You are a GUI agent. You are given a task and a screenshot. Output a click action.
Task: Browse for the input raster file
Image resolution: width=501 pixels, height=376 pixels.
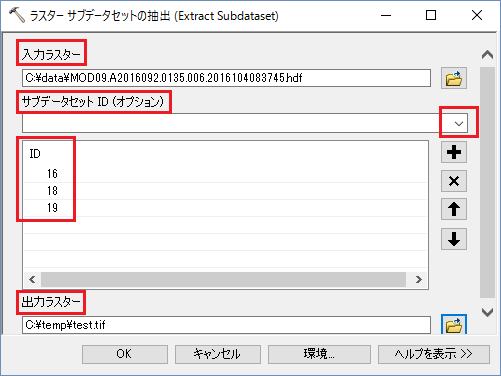[x=454, y=78]
